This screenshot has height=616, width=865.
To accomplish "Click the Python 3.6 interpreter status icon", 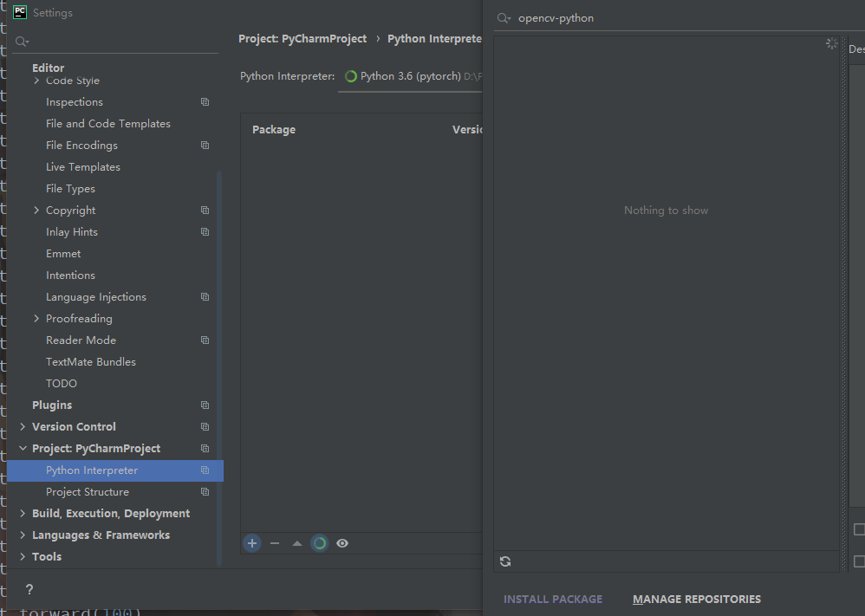I will pos(350,76).
